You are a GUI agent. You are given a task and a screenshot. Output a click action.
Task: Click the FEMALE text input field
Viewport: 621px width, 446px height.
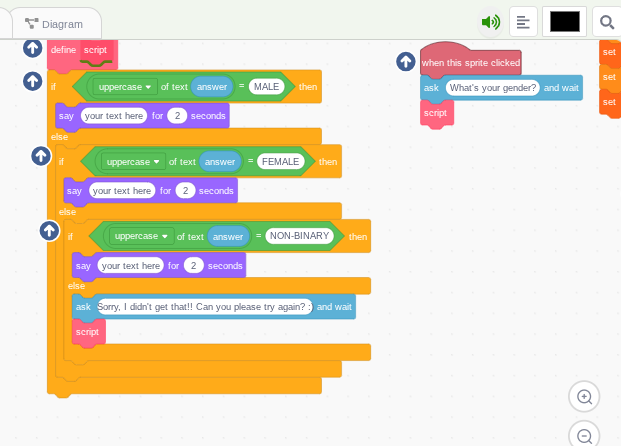[x=280, y=162]
